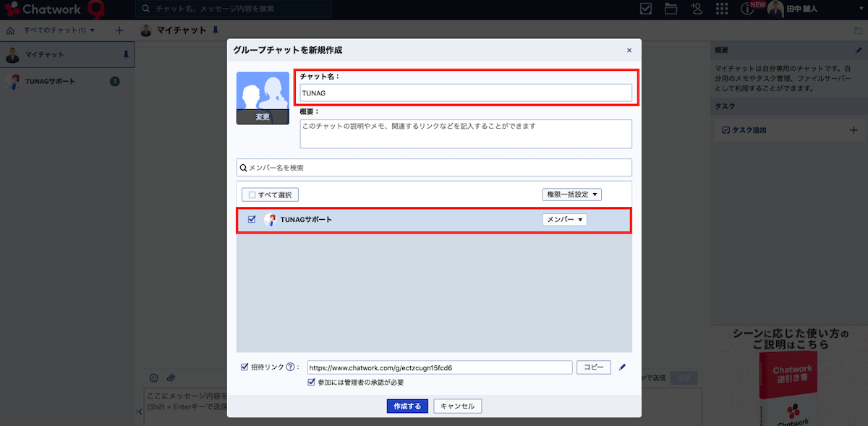This screenshot has height=426, width=868.
Task: Toggle 参加には管理者の承認が必要 checkbox
Action: point(312,382)
